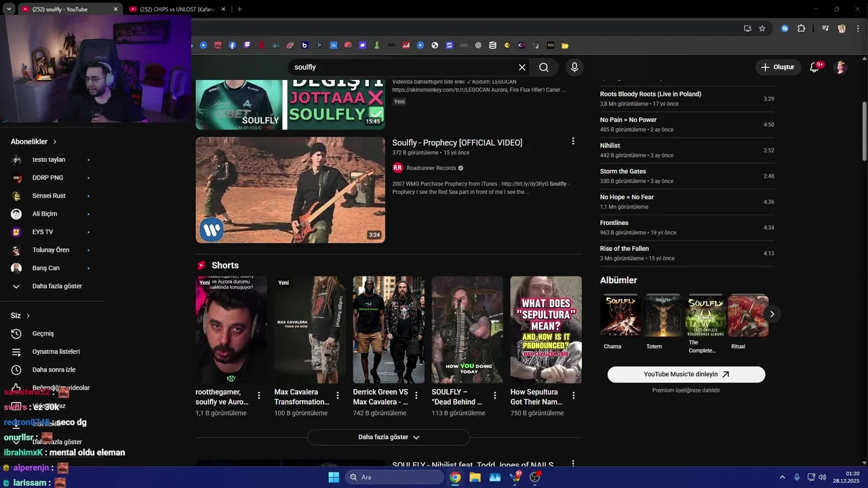Expand more shorts with Daha fazla göster
This screenshot has width=868, height=488.
click(389, 437)
